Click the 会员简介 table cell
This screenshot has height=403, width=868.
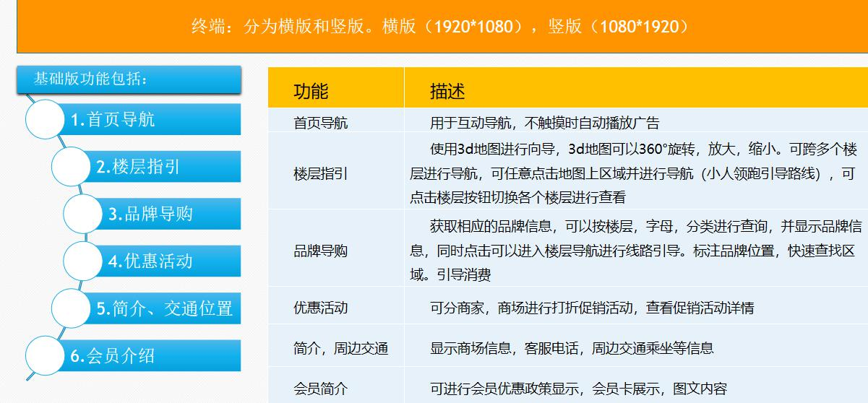pyautogui.click(x=320, y=389)
